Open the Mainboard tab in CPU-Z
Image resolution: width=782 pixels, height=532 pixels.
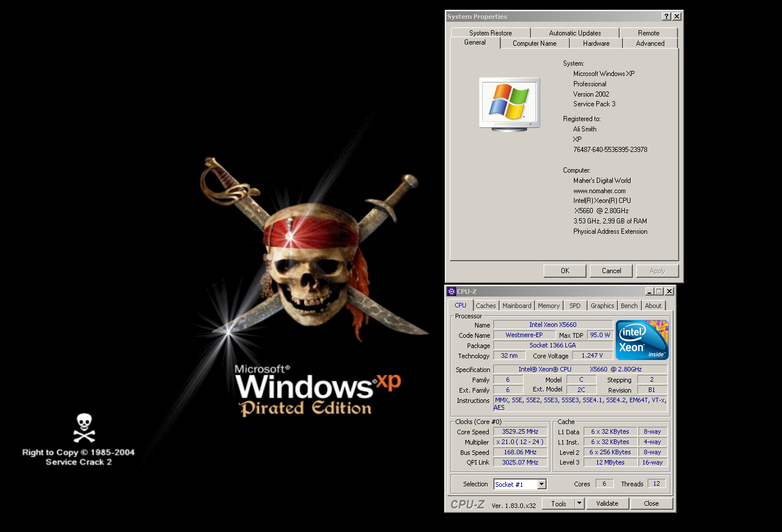pos(517,306)
